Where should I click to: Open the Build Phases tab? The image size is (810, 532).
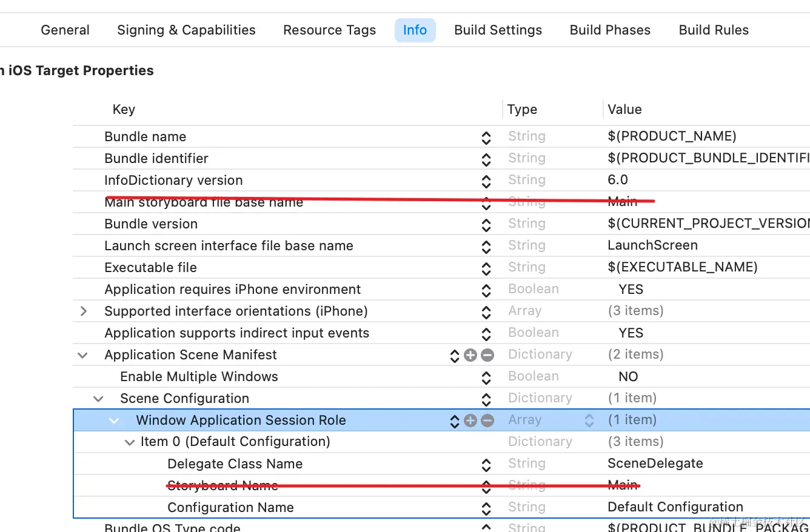[x=610, y=30]
